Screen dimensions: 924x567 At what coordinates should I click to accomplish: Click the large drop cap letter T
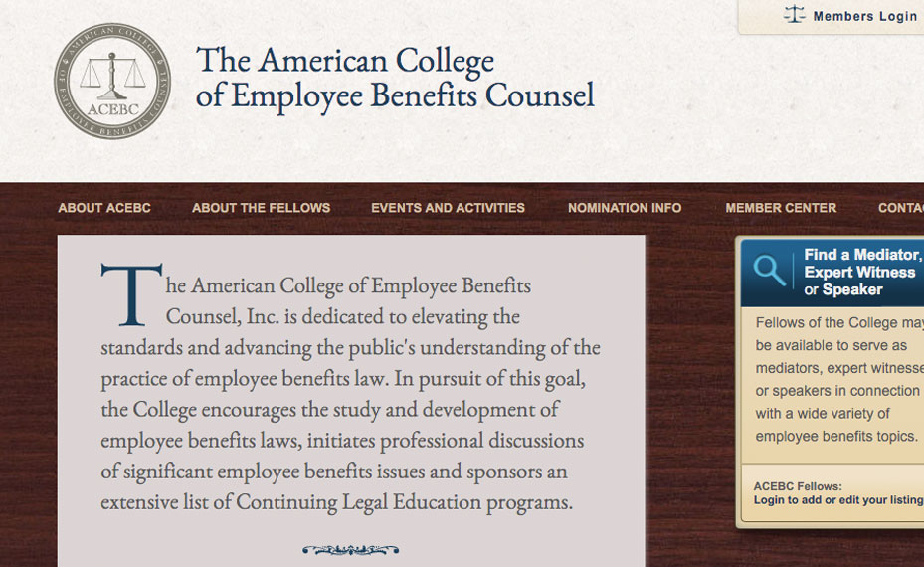[x=131, y=295]
